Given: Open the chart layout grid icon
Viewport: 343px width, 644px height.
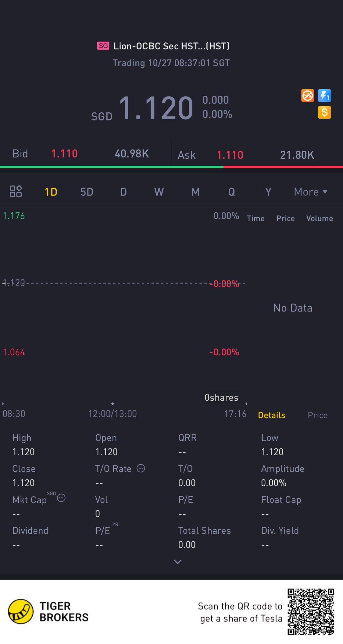Looking at the screenshot, I should (x=16, y=192).
